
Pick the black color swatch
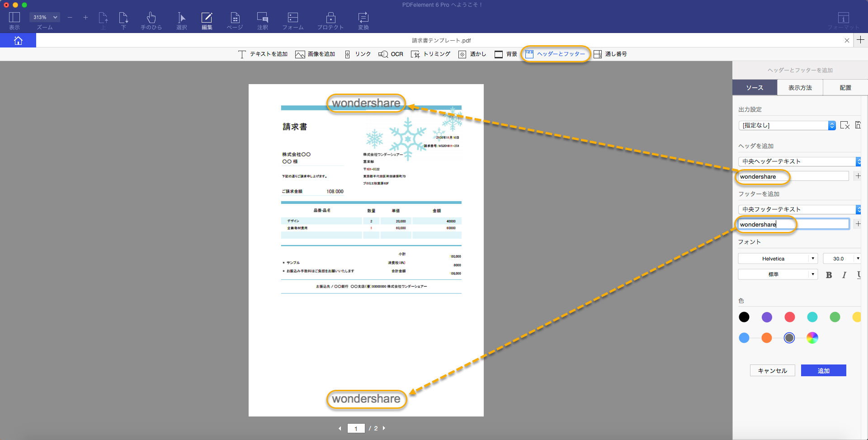coord(744,317)
